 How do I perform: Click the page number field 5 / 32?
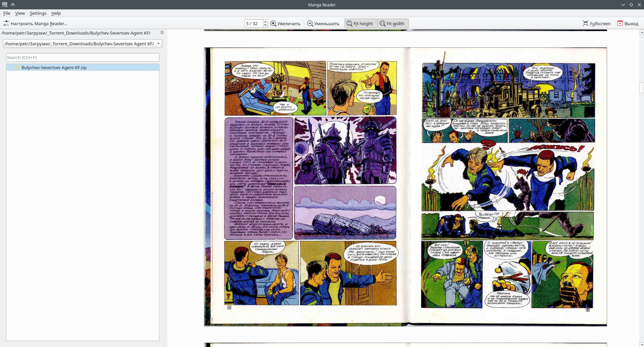tap(254, 23)
